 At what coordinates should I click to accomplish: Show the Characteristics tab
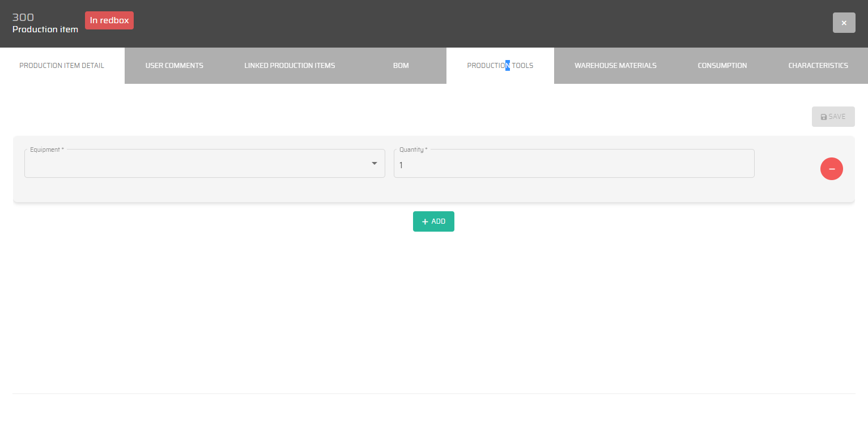[x=818, y=66]
